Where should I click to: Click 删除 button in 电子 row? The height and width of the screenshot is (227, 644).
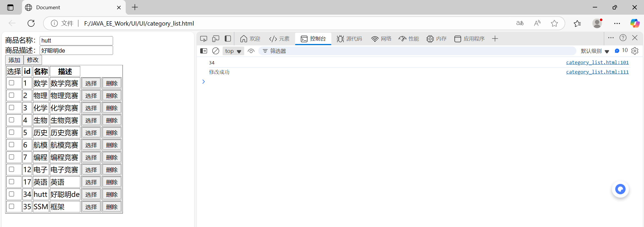112,170
